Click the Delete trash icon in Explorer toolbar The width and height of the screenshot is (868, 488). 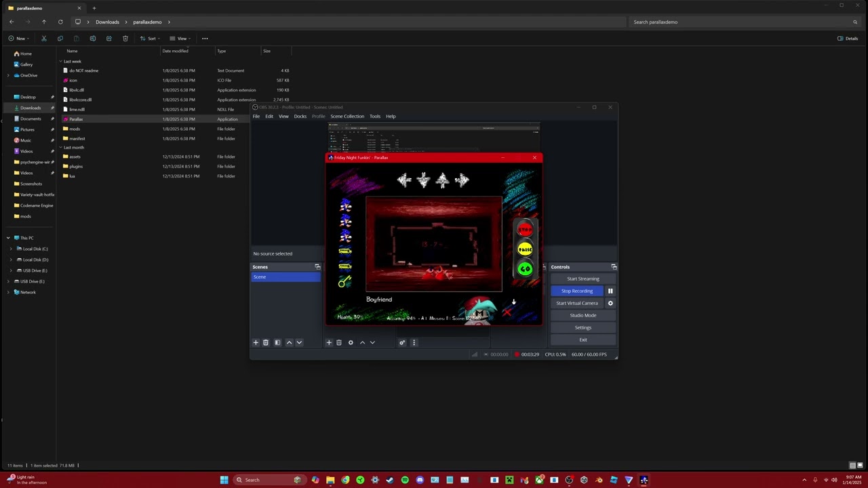tap(125, 39)
